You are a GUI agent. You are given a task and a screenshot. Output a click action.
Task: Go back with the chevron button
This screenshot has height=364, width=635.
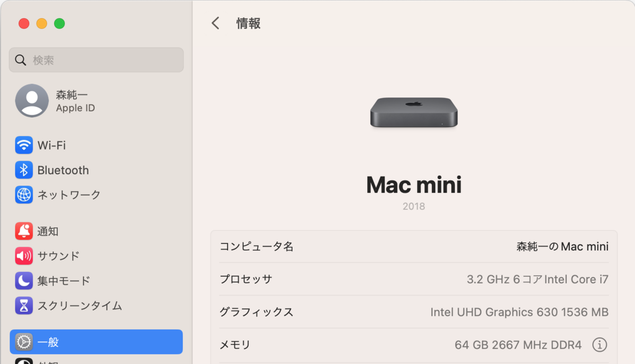click(x=215, y=23)
